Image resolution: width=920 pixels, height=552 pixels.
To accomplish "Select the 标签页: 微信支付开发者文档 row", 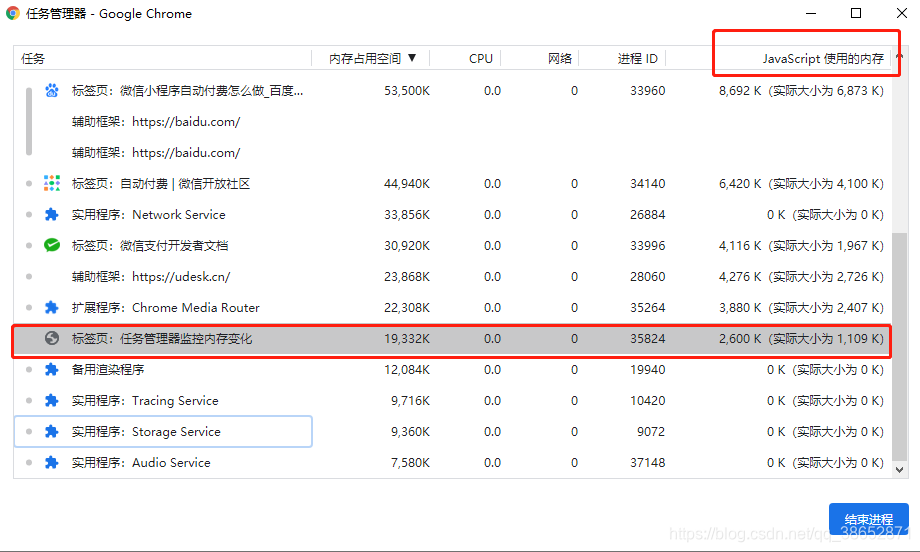I will pyautogui.click(x=452, y=245).
